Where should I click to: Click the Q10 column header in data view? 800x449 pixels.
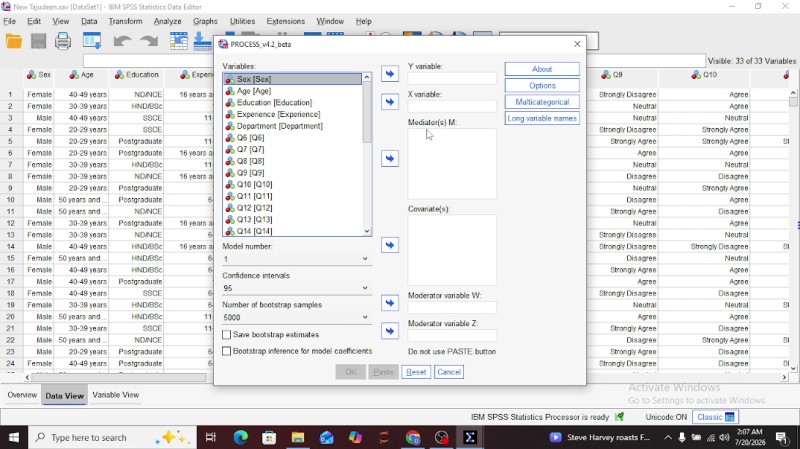(x=705, y=75)
